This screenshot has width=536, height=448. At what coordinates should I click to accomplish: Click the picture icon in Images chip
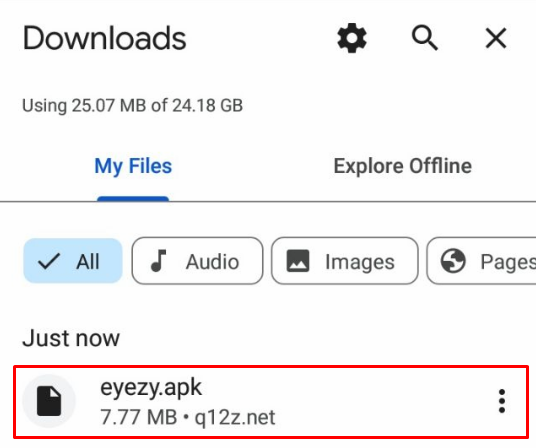[x=298, y=261]
